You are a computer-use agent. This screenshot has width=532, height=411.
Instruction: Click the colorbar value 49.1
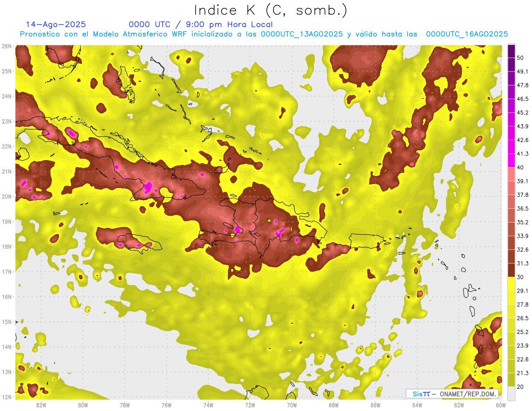click(523, 71)
